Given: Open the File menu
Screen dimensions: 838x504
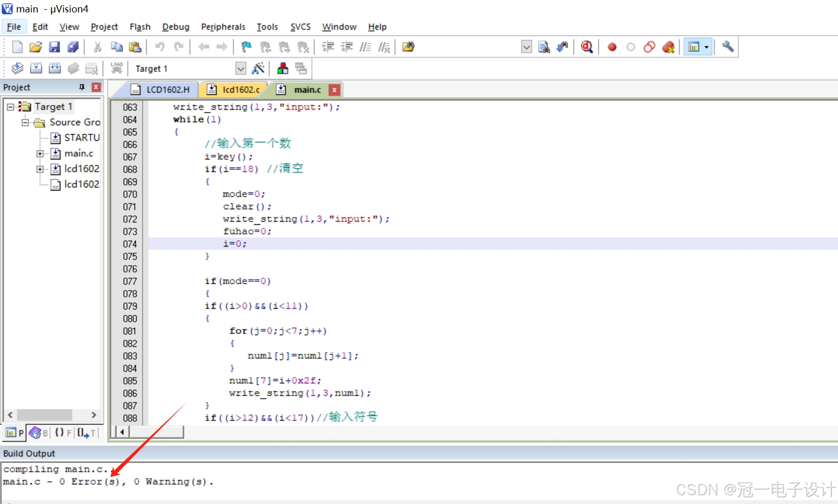Looking at the screenshot, I should (14, 27).
